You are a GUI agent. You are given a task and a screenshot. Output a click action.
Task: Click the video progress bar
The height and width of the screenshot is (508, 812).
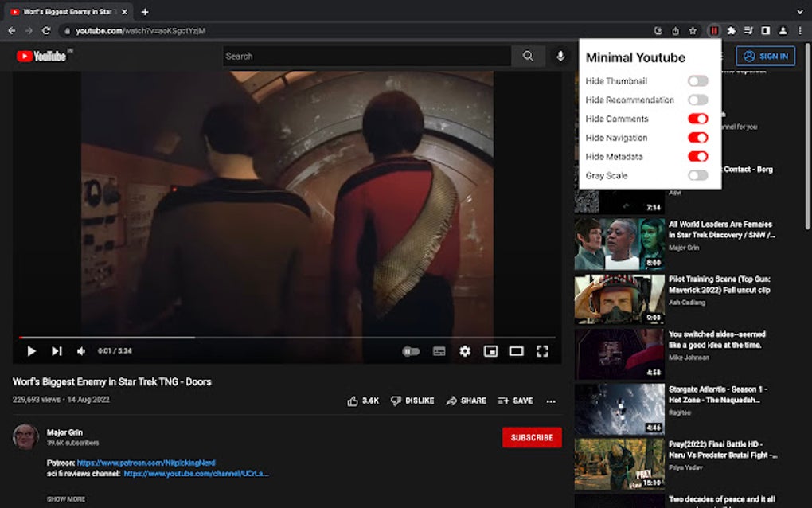[287, 338]
